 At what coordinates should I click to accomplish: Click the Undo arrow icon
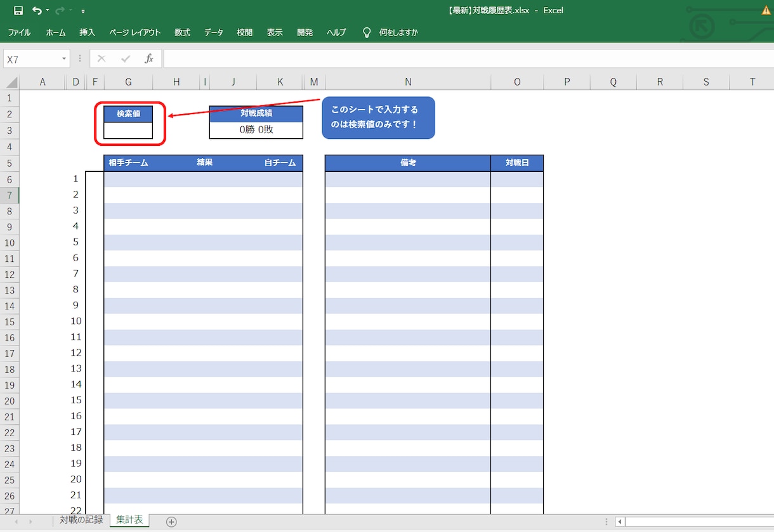(37, 11)
